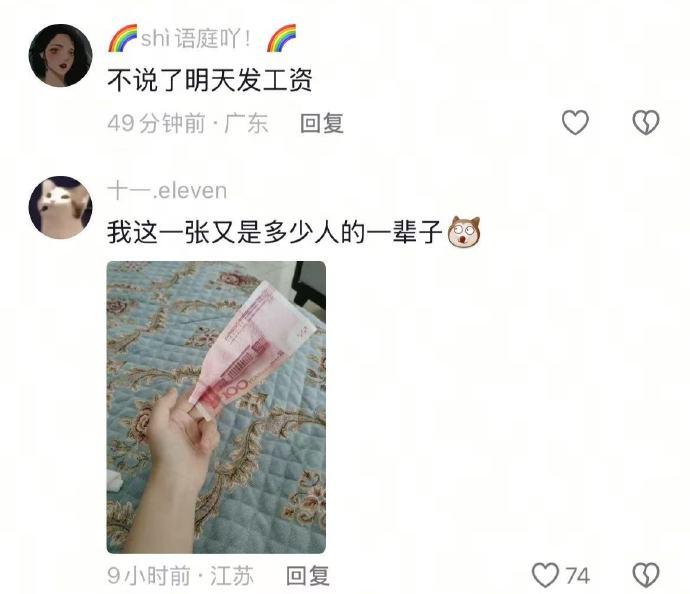
Task: Tap the 49分钟前 timestamp
Action: click(x=156, y=123)
